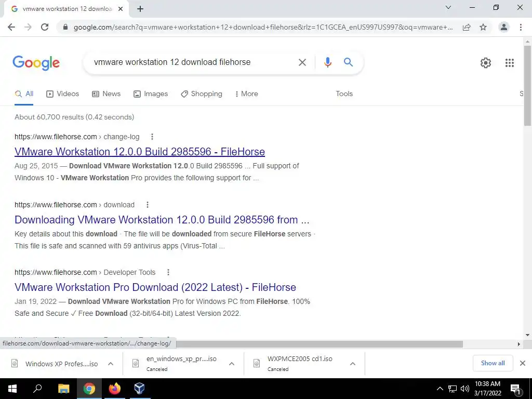Image resolution: width=532 pixels, height=399 pixels.
Task: Open Windows taskbar search
Action: (x=37, y=389)
